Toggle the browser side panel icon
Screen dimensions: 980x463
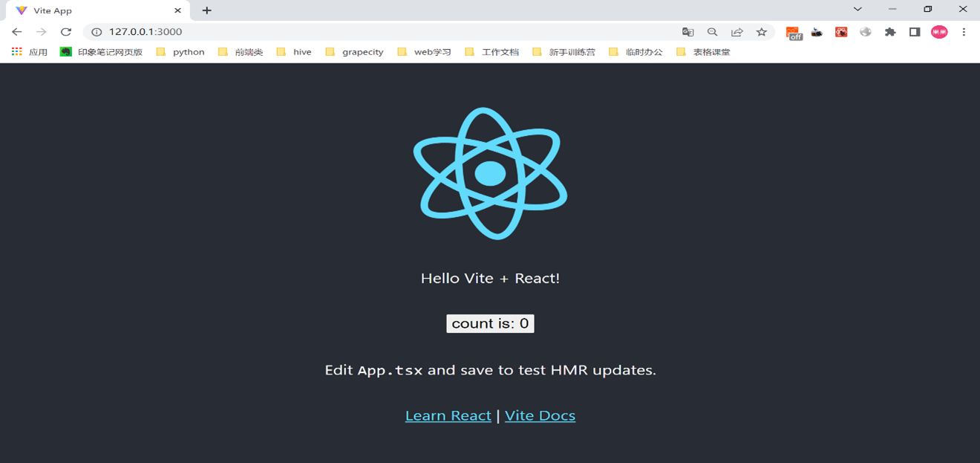pyautogui.click(x=915, y=32)
